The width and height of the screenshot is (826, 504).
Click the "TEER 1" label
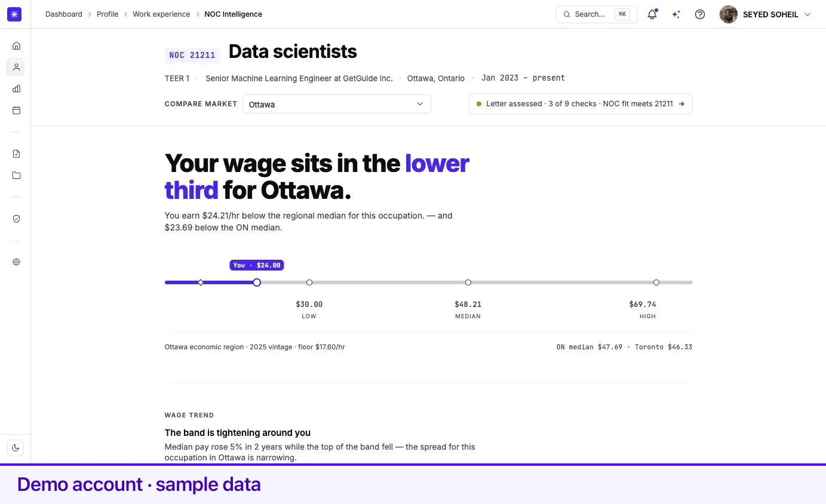[177, 78]
